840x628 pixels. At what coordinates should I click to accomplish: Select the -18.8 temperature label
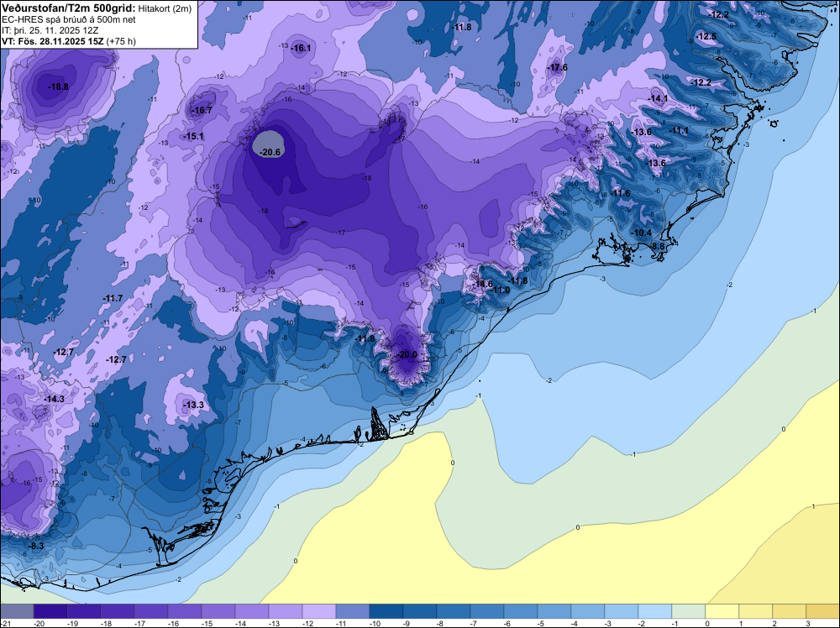pyautogui.click(x=58, y=86)
